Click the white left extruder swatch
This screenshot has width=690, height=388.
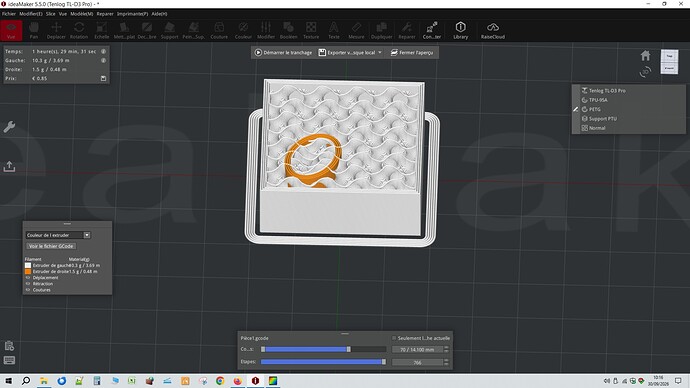[28, 265]
